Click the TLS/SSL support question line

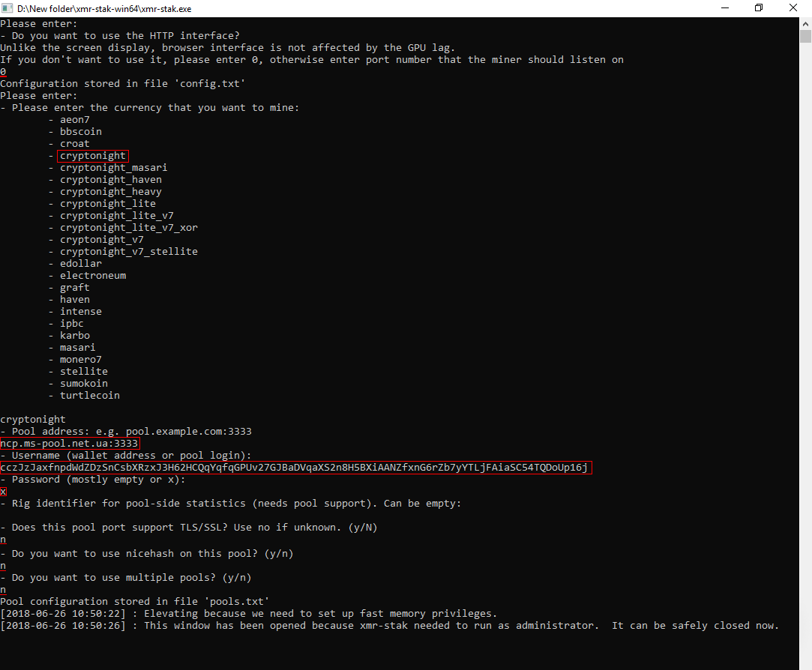tap(188, 527)
